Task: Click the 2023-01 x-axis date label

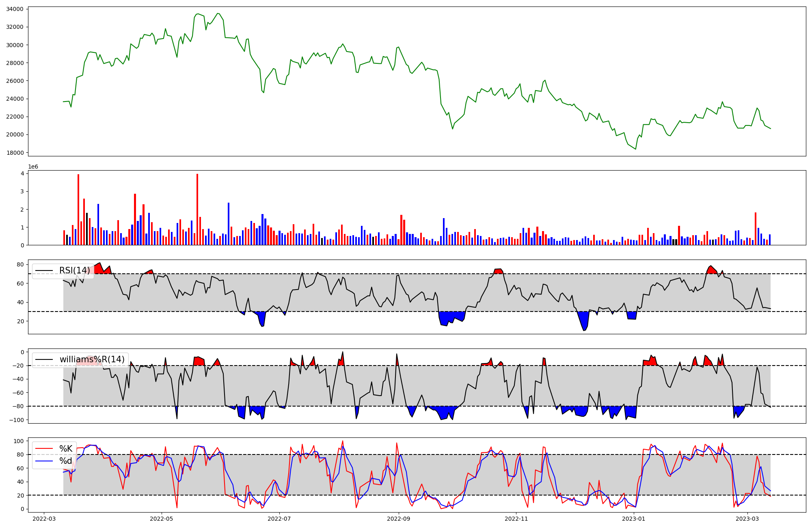Action: point(634,519)
